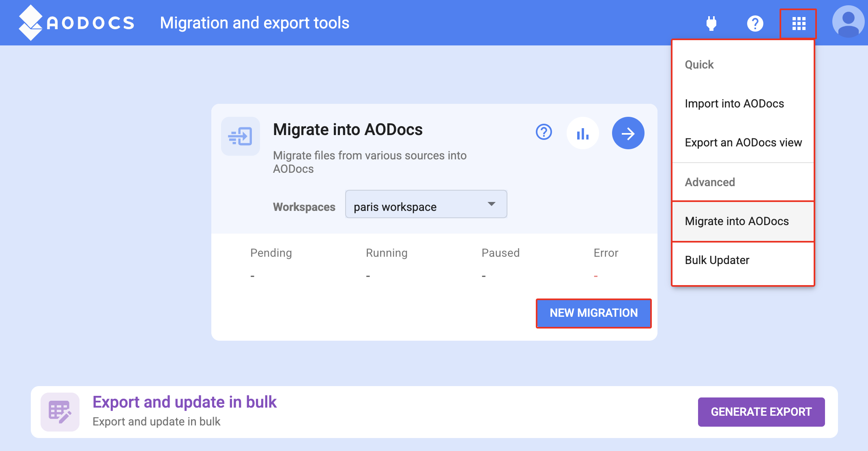This screenshot has height=451, width=868.
Task: Click the Export and update in bulk heading
Action: click(x=185, y=402)
